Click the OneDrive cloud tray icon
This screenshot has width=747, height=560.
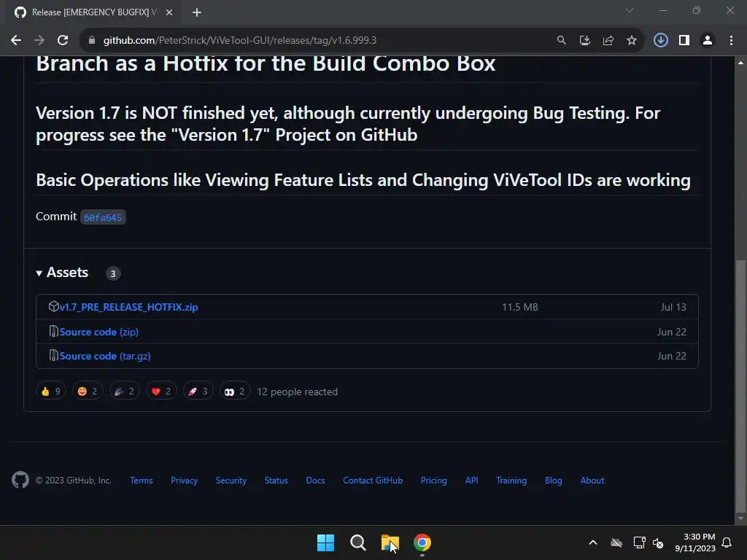tap(616, 542)
